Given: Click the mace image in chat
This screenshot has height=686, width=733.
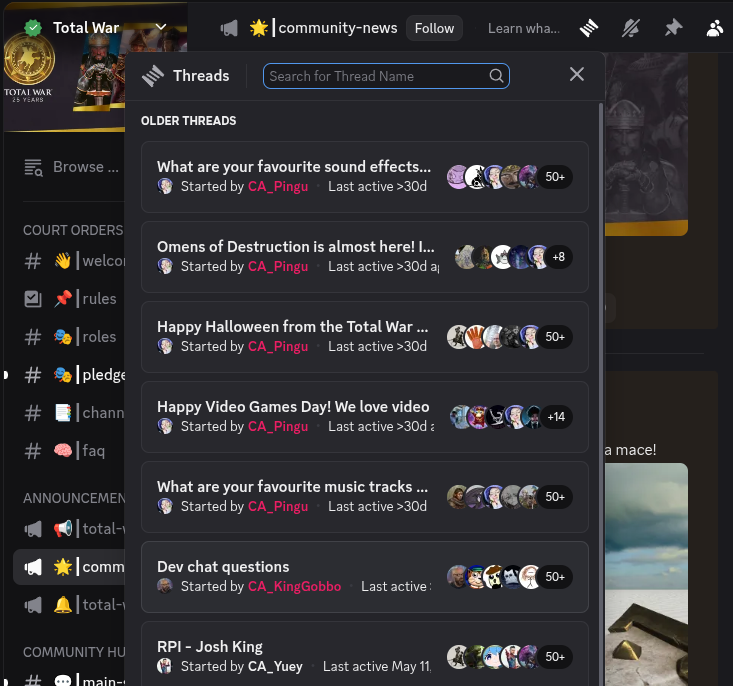Looking at the screenshot, I should point(647,574).
